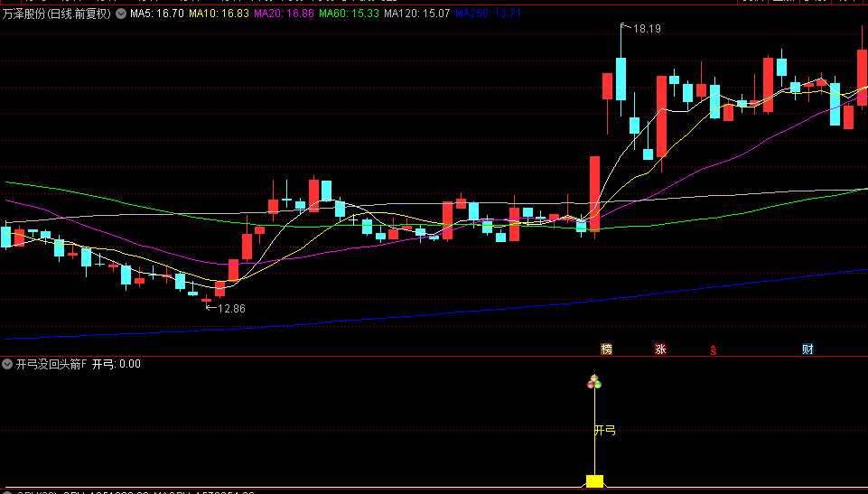Select the MA5: 16.70 indicator label
The width and height of the screenshot is (868, 494).
point(156,14)
